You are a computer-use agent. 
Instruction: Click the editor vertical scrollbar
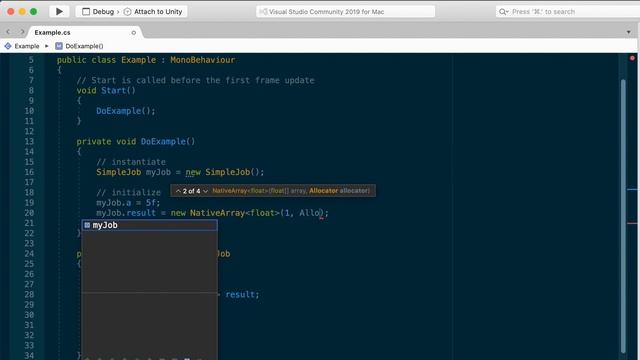623,216
